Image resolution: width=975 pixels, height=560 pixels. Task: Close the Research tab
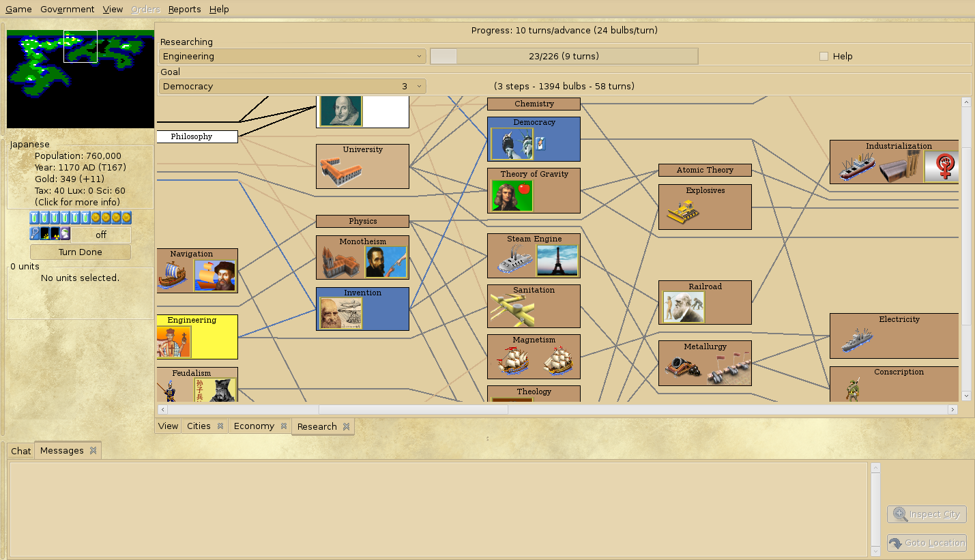(x=347, y=427)
